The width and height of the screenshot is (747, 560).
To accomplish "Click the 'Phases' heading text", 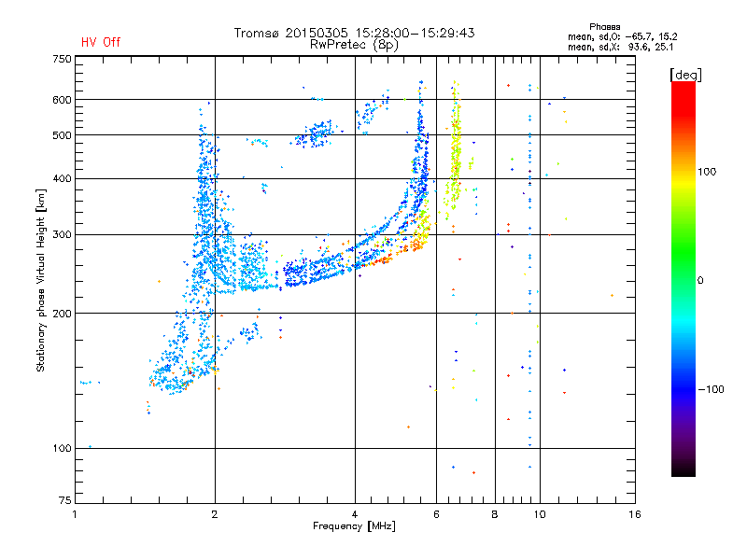I will click(x=604, y=27).
